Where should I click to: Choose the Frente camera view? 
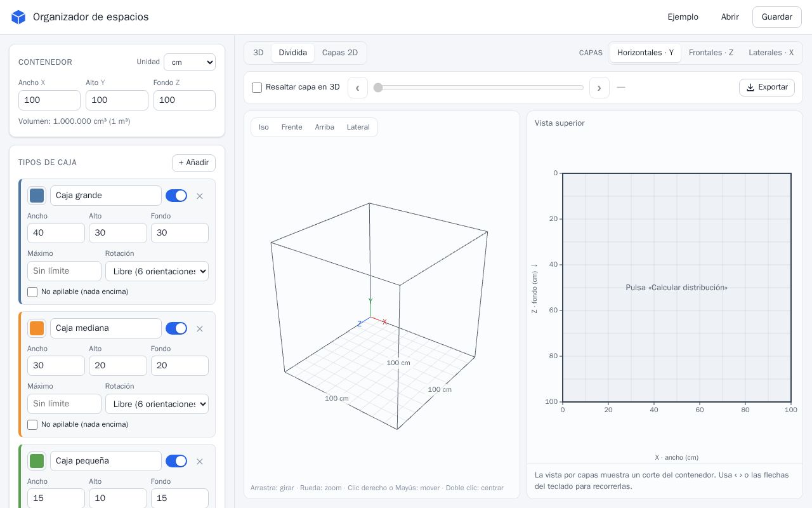tap(292, 127)
